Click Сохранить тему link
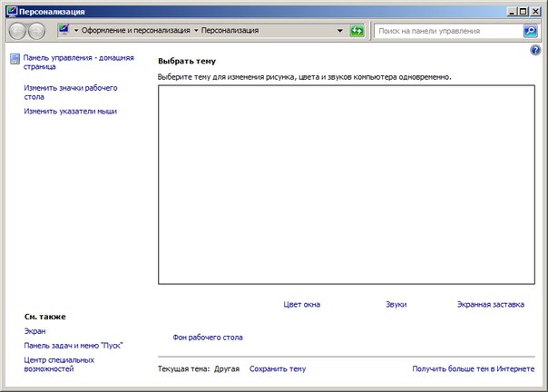The width and height of the screenshot is (548, 392). [x=278, y=369]
